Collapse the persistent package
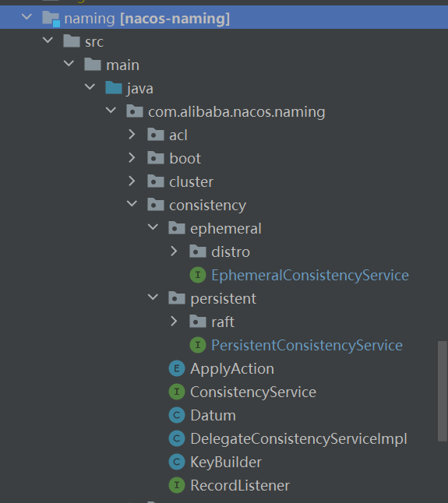The width and height of the screenshot is (448, 503). click(153, 297)
